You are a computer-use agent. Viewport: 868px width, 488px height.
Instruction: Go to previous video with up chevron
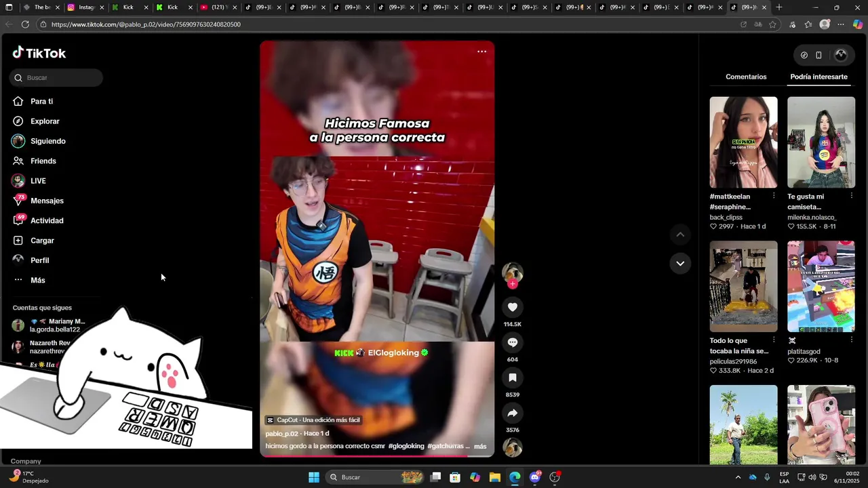(680, 235)
